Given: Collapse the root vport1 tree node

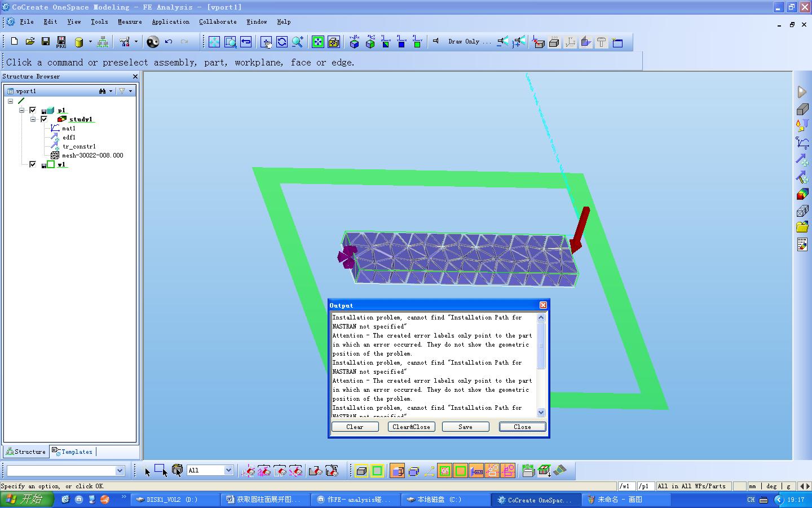Looking at the screenshot, I should (x=10, y=101).
